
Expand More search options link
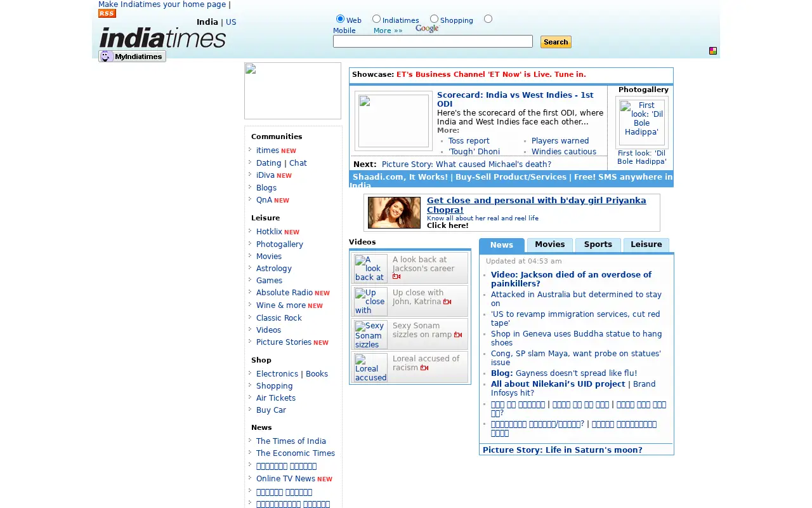click(388, 30)
